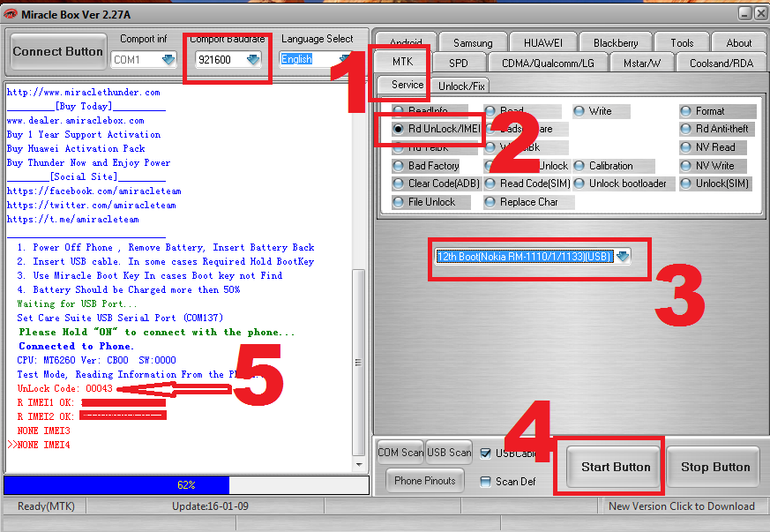Click the Ready(MTK) status bar entry
The image size is (770, 532).
[x=46, y=506]
